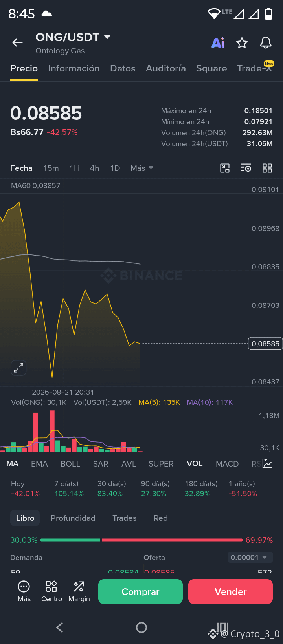Tap the main price 0.08585
Viewport: 283px width, 644px height.
click(x=46, y=113)
